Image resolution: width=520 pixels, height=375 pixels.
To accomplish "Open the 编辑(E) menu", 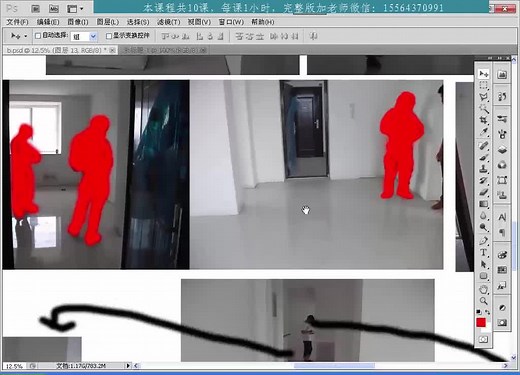I will pyautogui.click(x=48, y=22).
